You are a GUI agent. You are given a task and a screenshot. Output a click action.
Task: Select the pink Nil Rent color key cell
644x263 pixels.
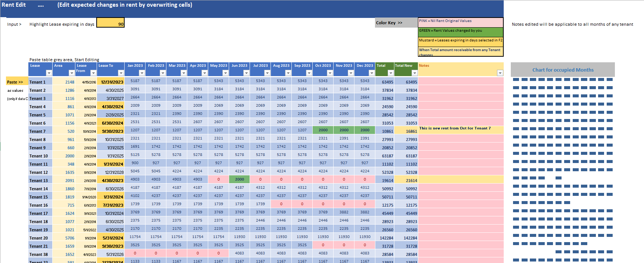pyautogui.click(x=461, y=22)
